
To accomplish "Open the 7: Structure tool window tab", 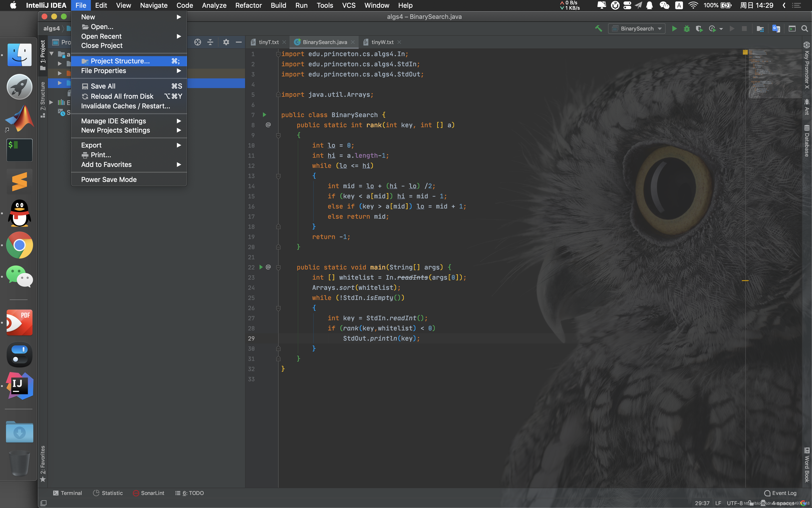I will tap(43, 99).
